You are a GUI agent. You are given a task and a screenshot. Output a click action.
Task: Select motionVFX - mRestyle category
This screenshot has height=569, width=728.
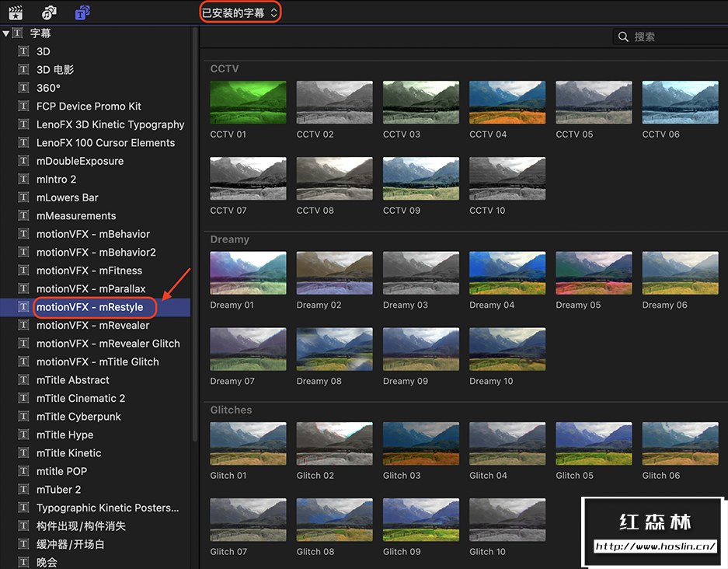point(89,307)
